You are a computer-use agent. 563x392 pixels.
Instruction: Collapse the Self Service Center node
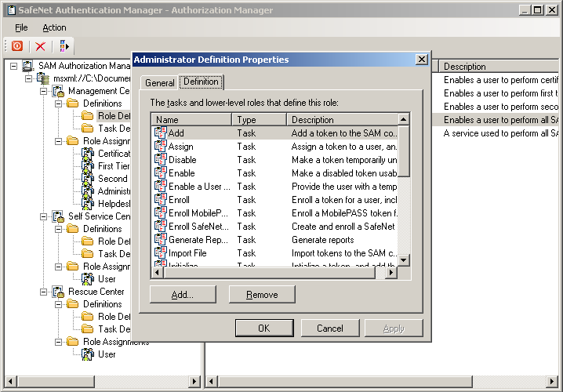43,217
